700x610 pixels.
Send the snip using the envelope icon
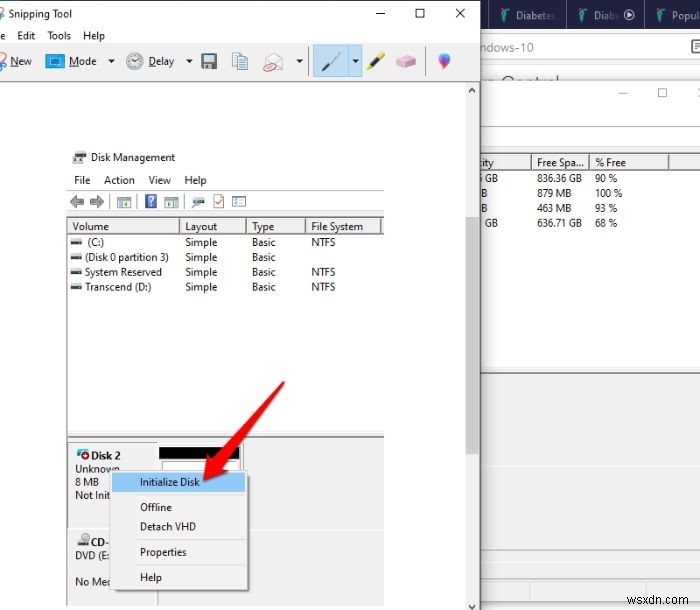tap(273, 62)
